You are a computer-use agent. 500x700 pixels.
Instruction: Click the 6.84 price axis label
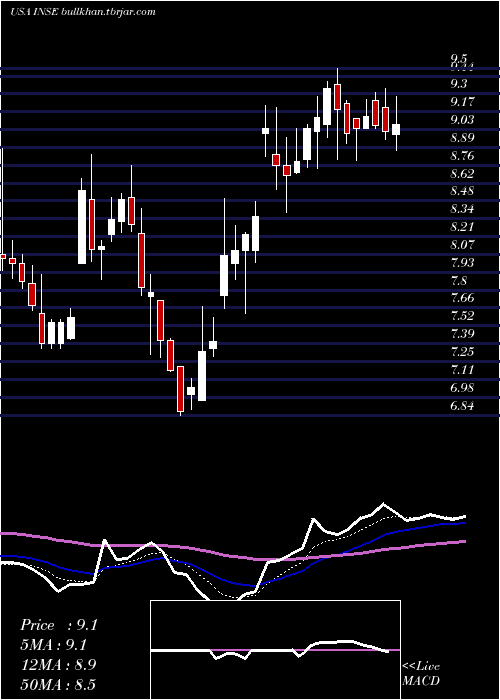click(x=462, y=406)
